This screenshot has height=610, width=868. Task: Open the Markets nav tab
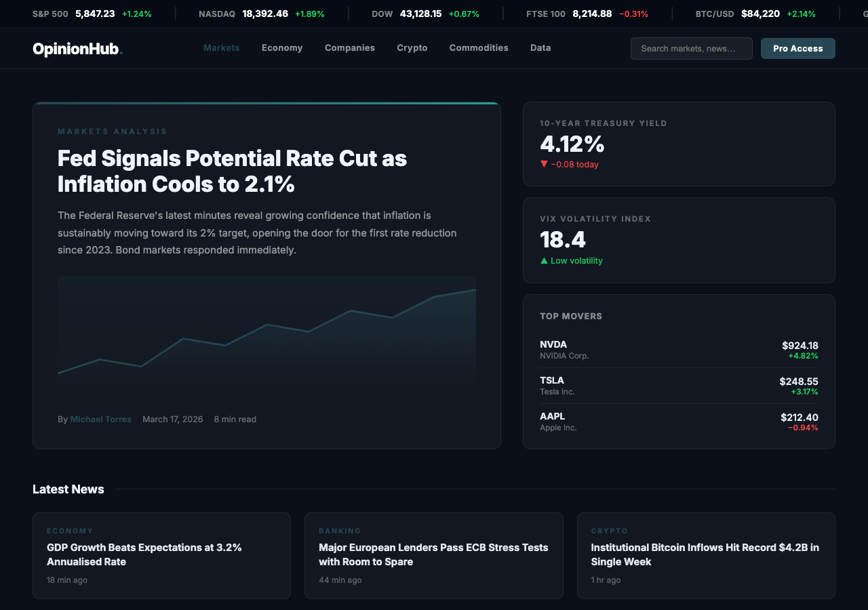pos(221,48)
